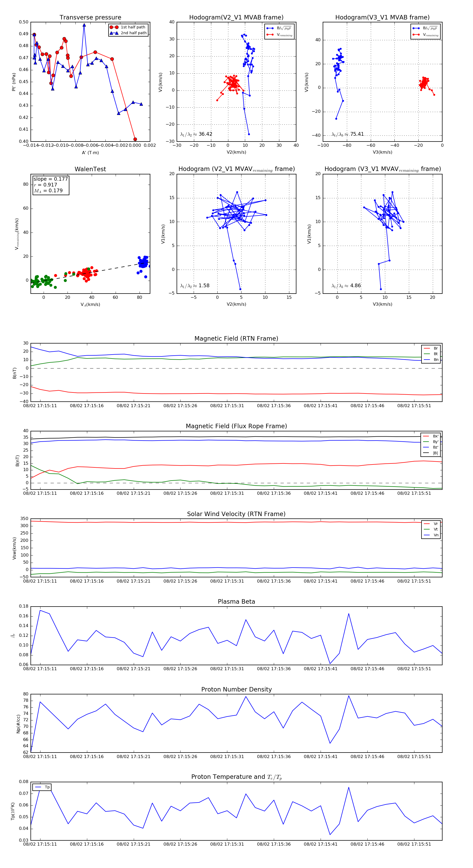Click the 'Vsw(km/s)' axis label
This screenshot has width=473, height=868.
(x=14, y=548)
